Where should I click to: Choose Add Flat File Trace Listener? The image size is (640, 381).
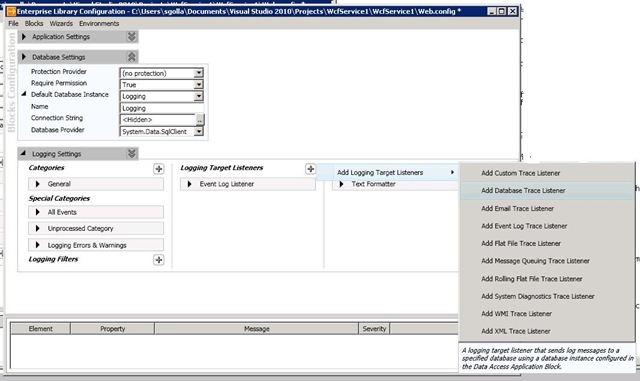point(547,244)
